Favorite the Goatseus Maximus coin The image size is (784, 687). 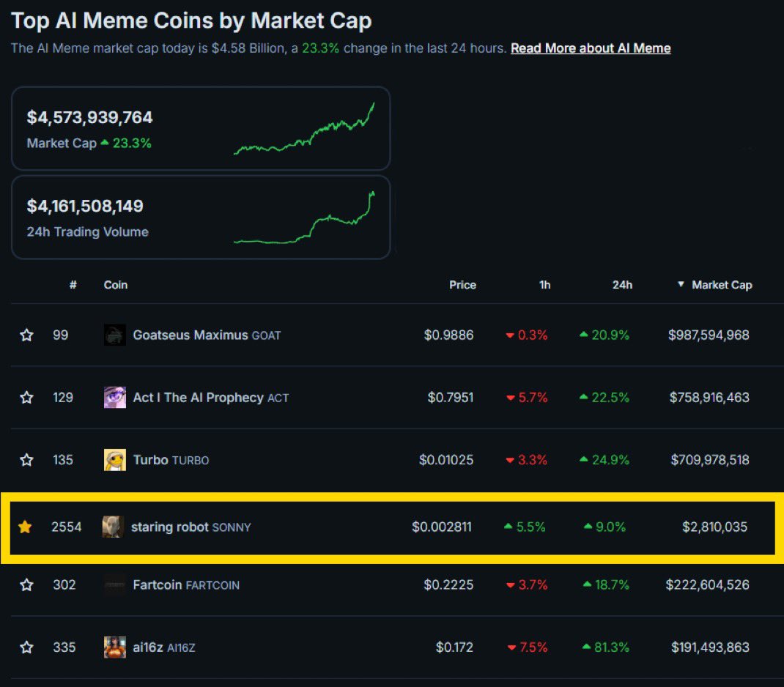click(x=26, y=335)
